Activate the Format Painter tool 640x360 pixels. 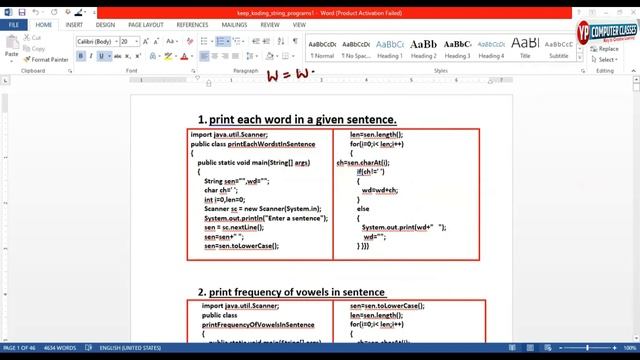(46, 60)
